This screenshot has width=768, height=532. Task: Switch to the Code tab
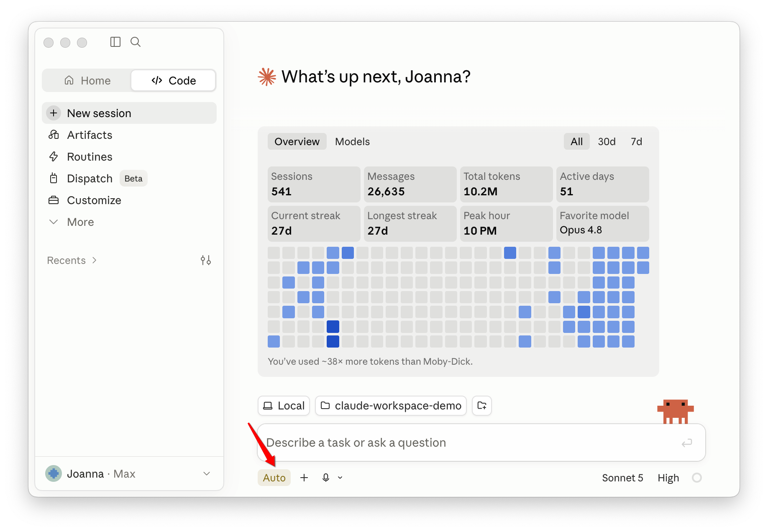[174, 80]
